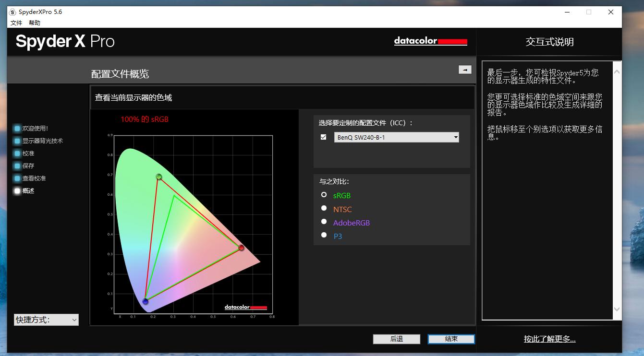
Task: Click the small arrow icon beside 配置文件概览
Action: tap(464, 70)
